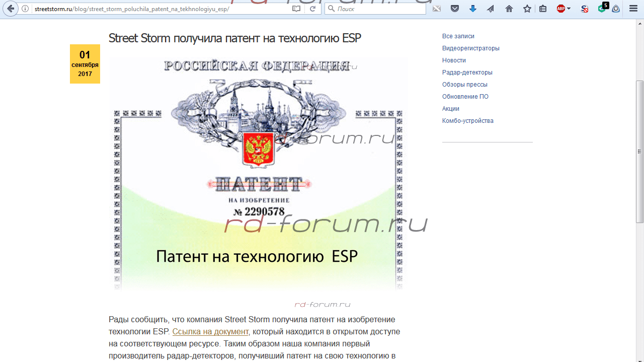Select the Радар-детекторы category
Image resolution: width=644 pixels, height=362 pixels.
tap(467, 73)
